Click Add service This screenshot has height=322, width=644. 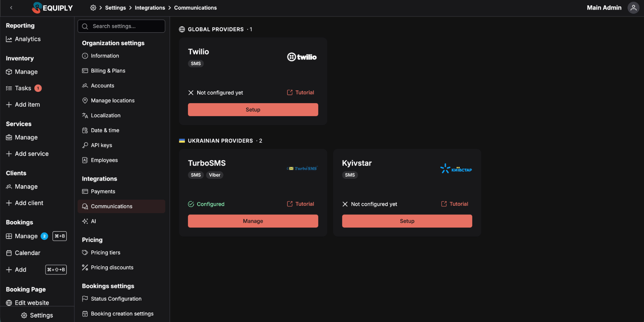coord(27,154)
